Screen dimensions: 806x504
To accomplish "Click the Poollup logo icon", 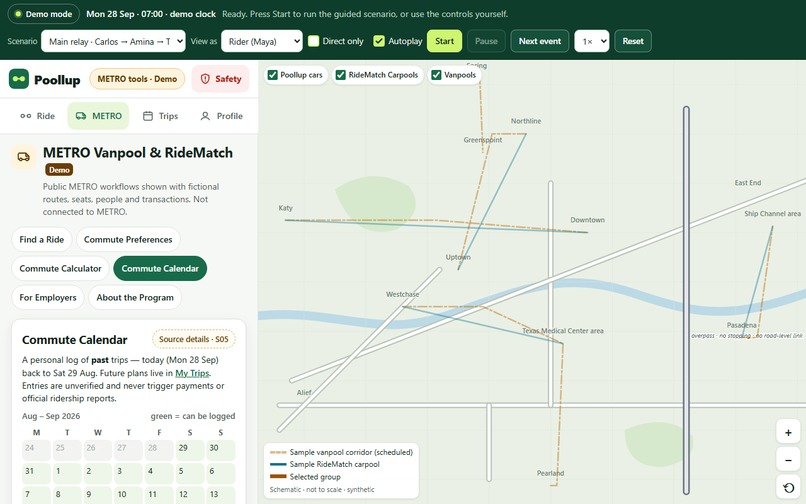I will (x=19, y=79).
